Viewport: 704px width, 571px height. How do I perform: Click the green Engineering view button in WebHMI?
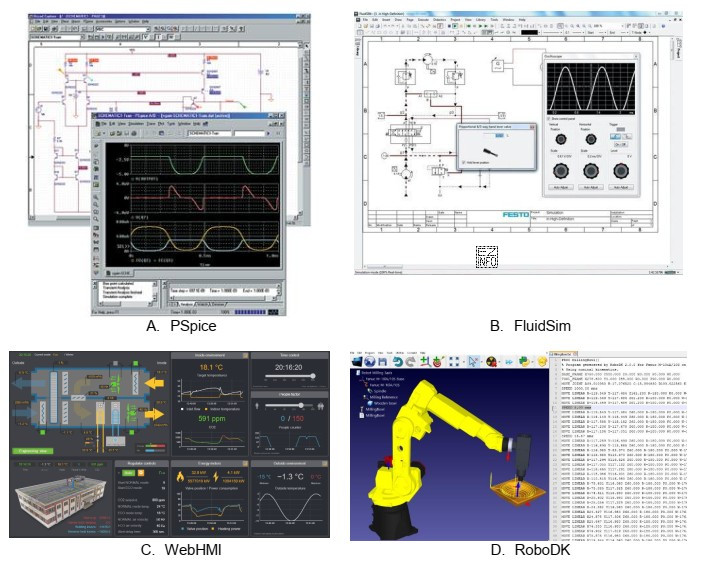coord(33,451)
